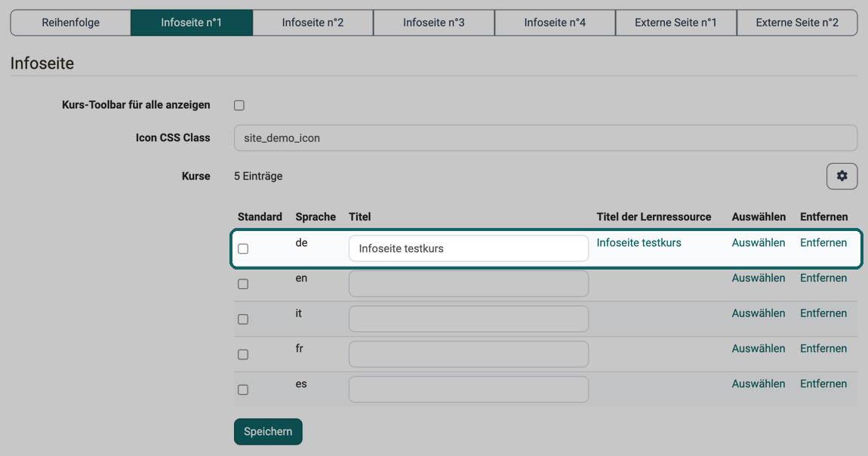868x456 pixels.
Task: Click the Titel field for it language
Action: (468, 319)
